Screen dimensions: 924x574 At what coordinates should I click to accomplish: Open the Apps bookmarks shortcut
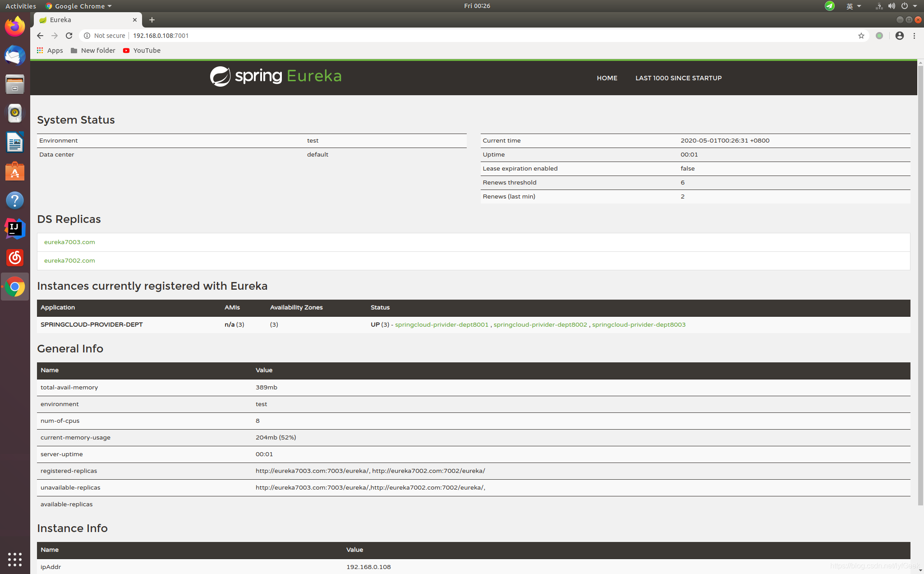tap(50, 51)
